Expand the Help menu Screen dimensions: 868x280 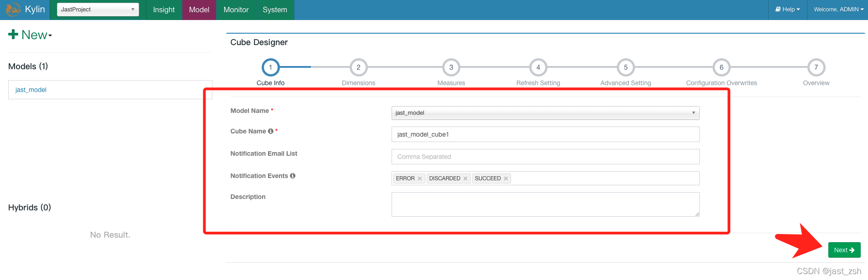(x=788, y=10)
